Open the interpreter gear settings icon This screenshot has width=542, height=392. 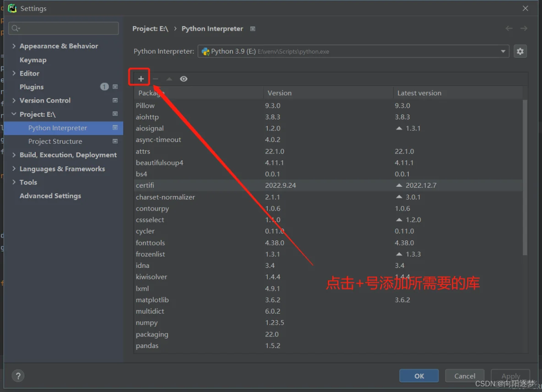click(520, 51)
